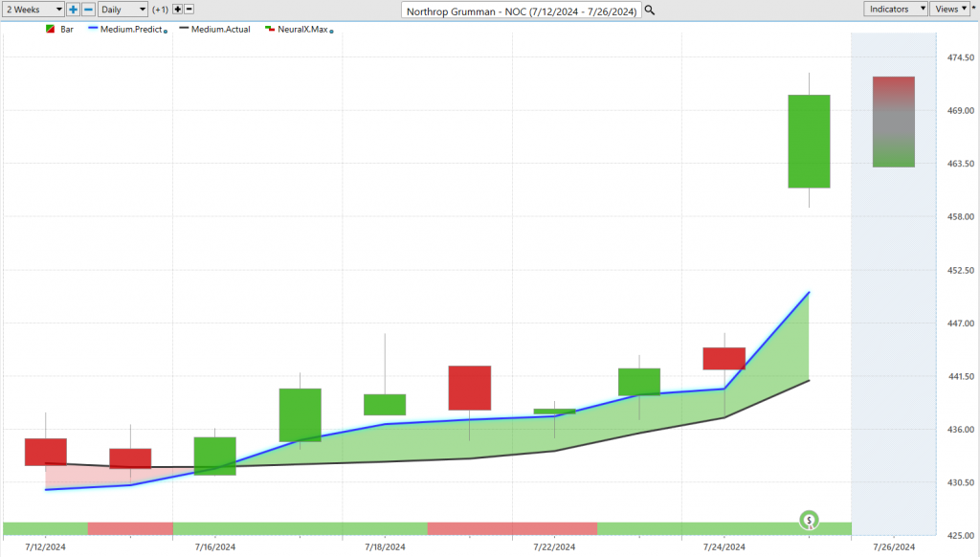
Task: Click the red-green gradient forecast range bar
Action: point(893,122)
